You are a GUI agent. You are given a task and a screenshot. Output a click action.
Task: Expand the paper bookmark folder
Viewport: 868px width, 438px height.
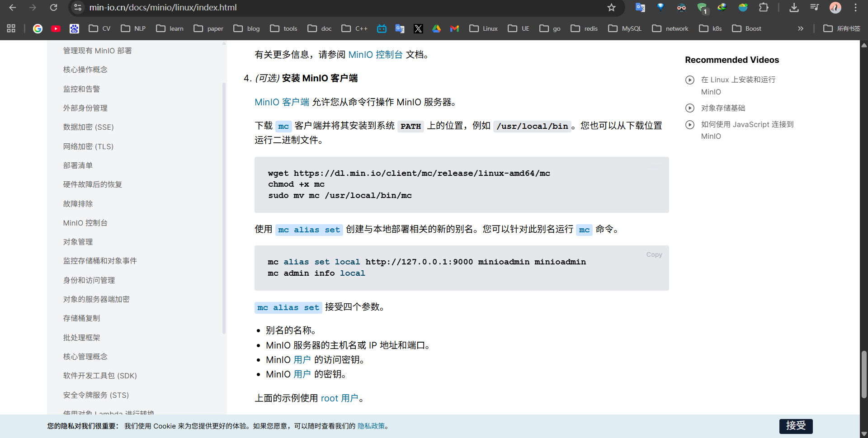[208, 28]
